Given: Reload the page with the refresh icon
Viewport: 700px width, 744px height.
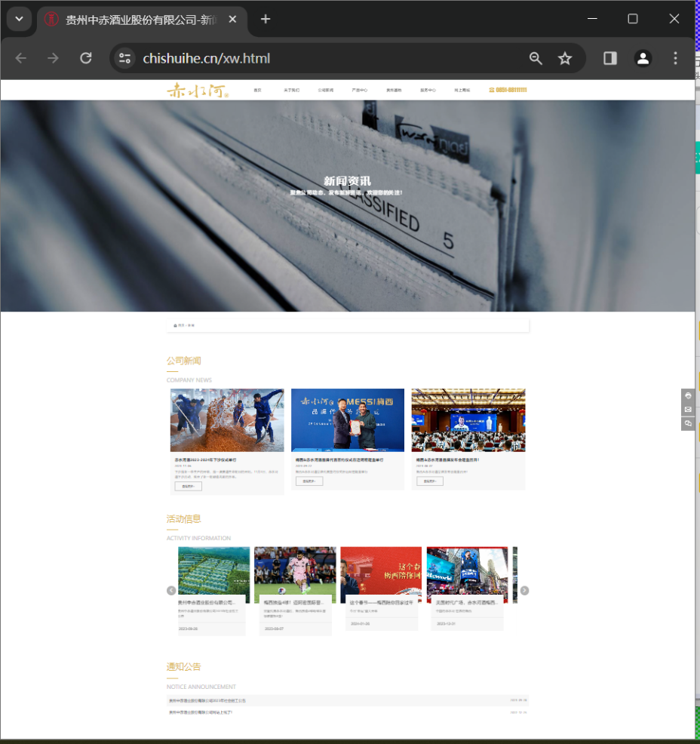Looking at the screenshot, I should click(x=86, y=58).
